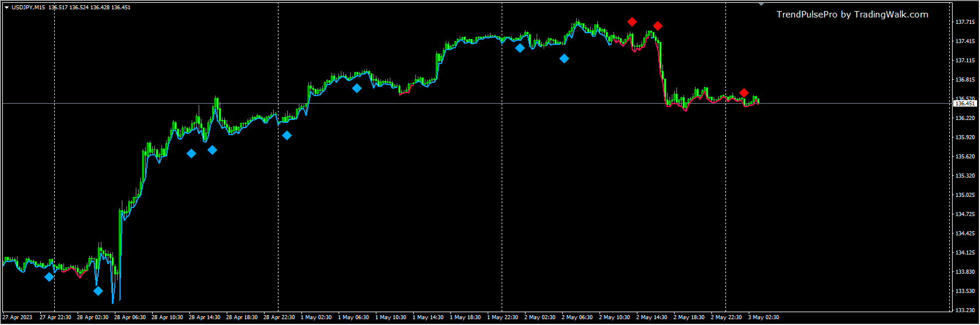The height and width of the screenshot is (325, 980).
Task: Click the 27 Apr 22:30 time label
Action: point(55,317)
